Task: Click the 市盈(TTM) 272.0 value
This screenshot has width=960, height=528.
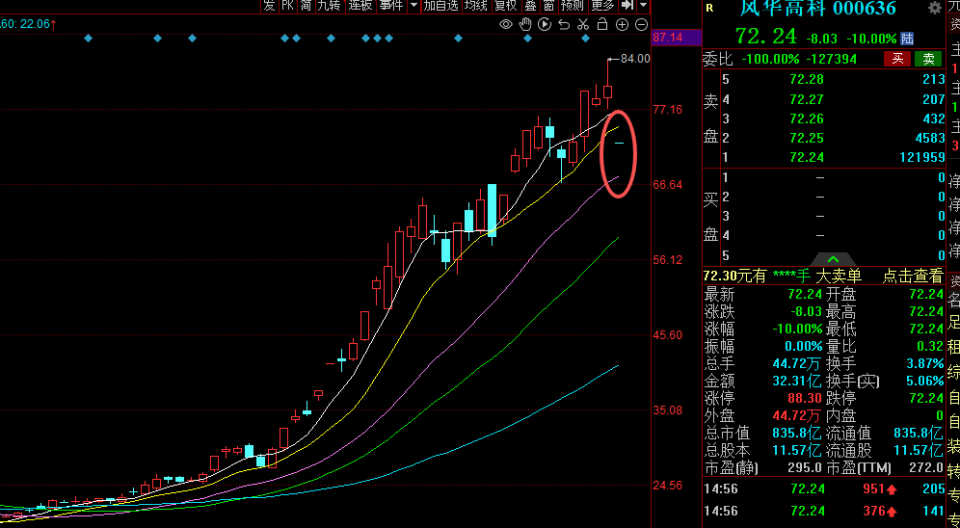Action: (927, 469)
